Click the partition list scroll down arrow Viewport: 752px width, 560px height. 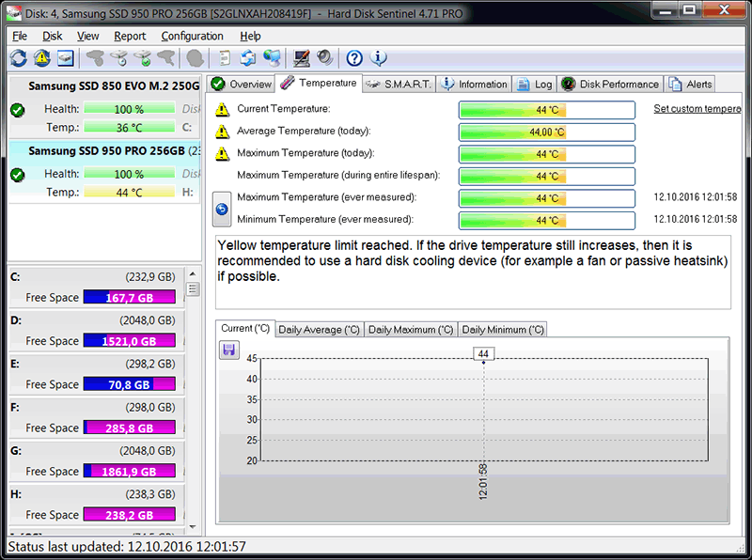coord(193,526)
